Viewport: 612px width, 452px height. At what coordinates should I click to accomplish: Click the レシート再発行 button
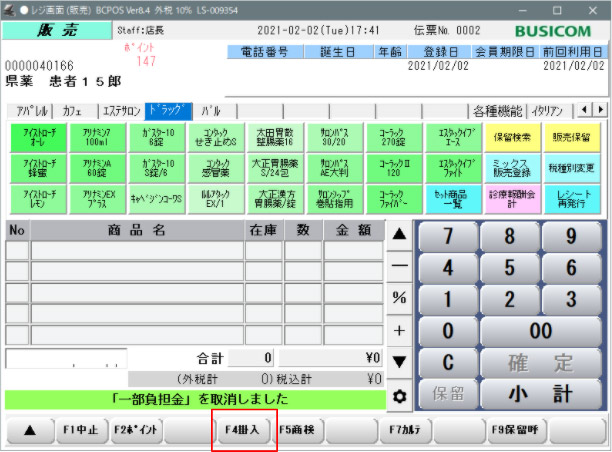tap(571, 198)
